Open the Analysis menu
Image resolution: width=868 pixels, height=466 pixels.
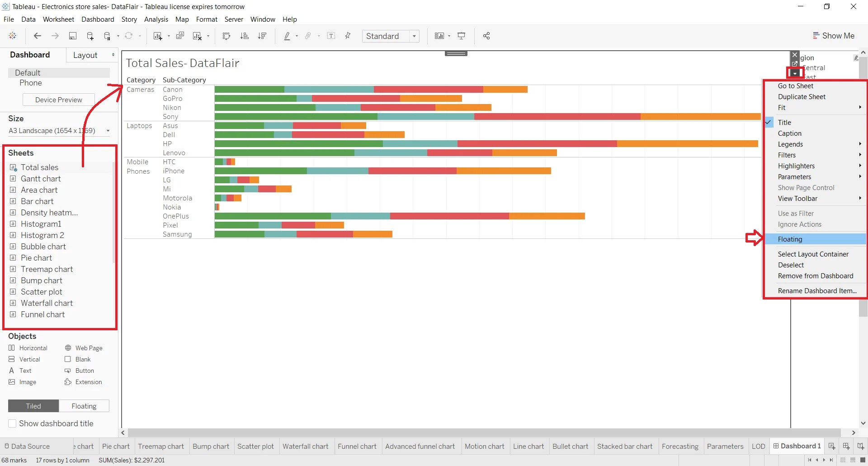[x=156, y=19]
